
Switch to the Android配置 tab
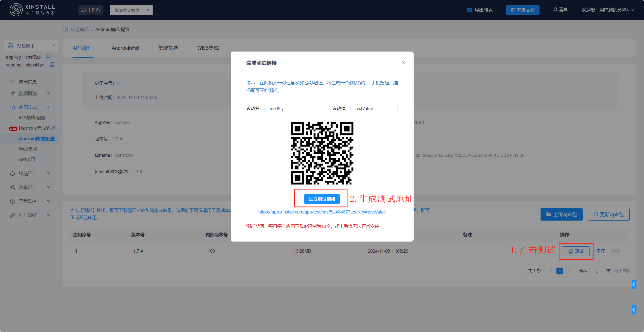pyautogui.click(x=125, y=48)
